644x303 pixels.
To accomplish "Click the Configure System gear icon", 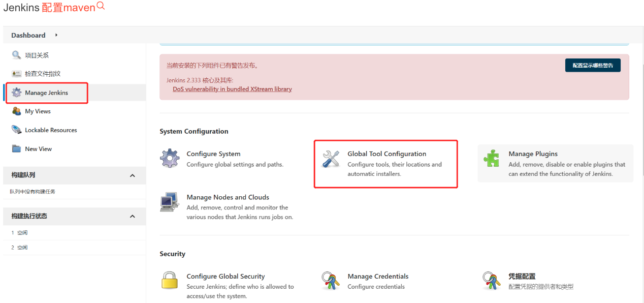I will tap(170, 158).
